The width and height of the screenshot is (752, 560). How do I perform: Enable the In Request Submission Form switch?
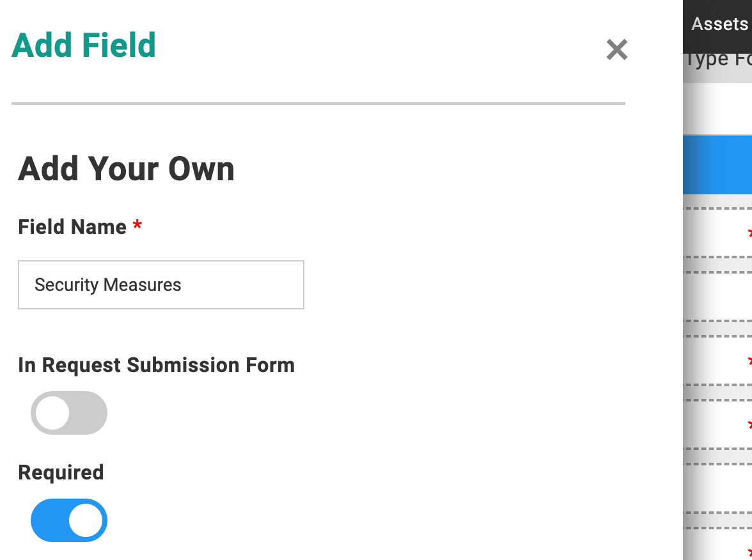point(69,413)
